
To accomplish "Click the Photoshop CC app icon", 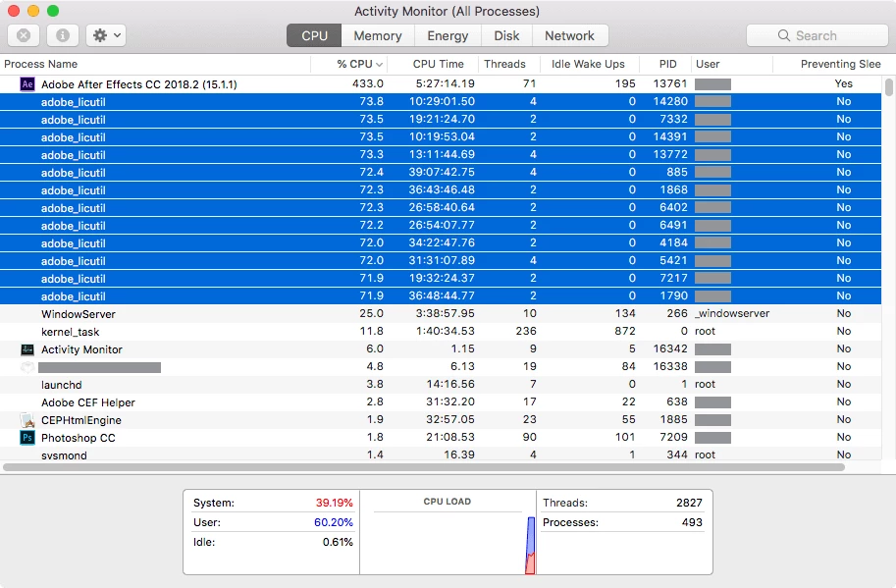I will click(26, 438).
